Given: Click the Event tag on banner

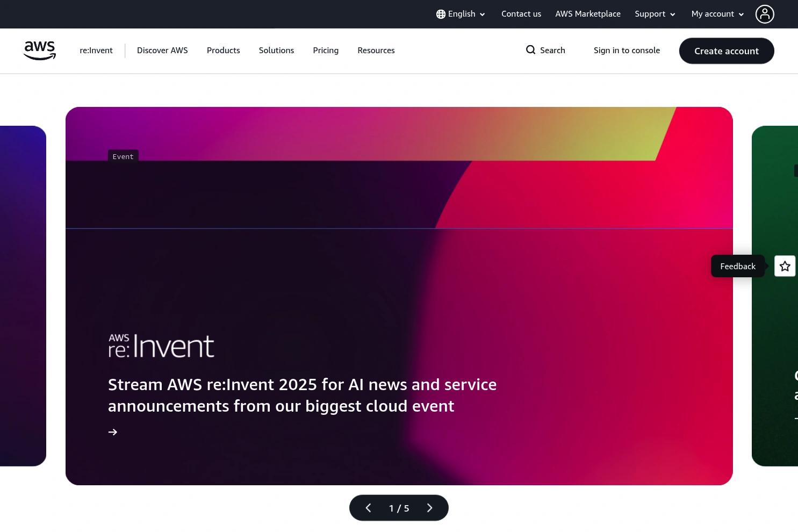Looking at the screenshot, I should [123, 156].
